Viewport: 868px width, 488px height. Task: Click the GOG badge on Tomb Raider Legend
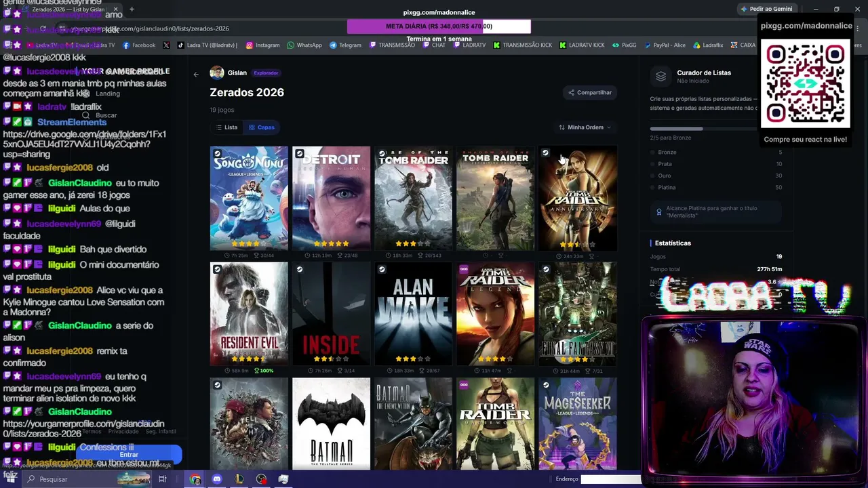pyautogui.click(x=464, y=269)
